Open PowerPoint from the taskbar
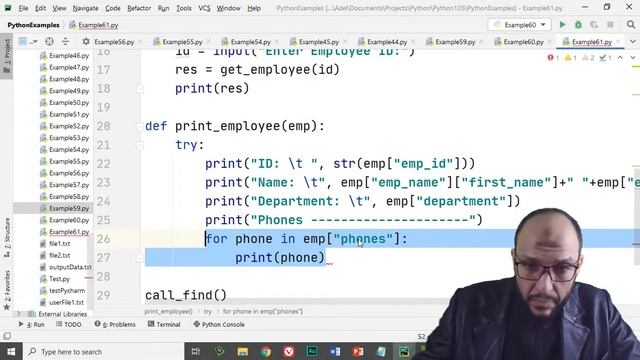This screenshot has height=360, width=640. pyautogui.click(x=358, y=351)
